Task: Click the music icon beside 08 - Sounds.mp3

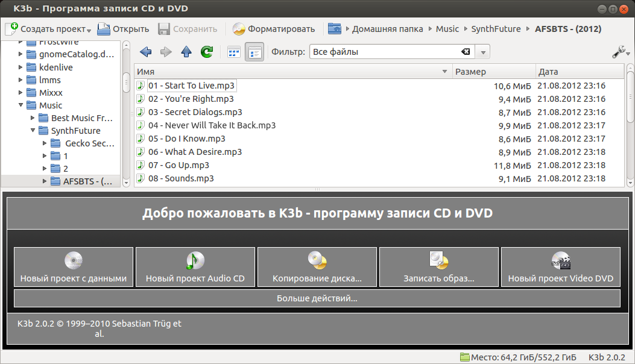Action: click(x=141, y=178)
